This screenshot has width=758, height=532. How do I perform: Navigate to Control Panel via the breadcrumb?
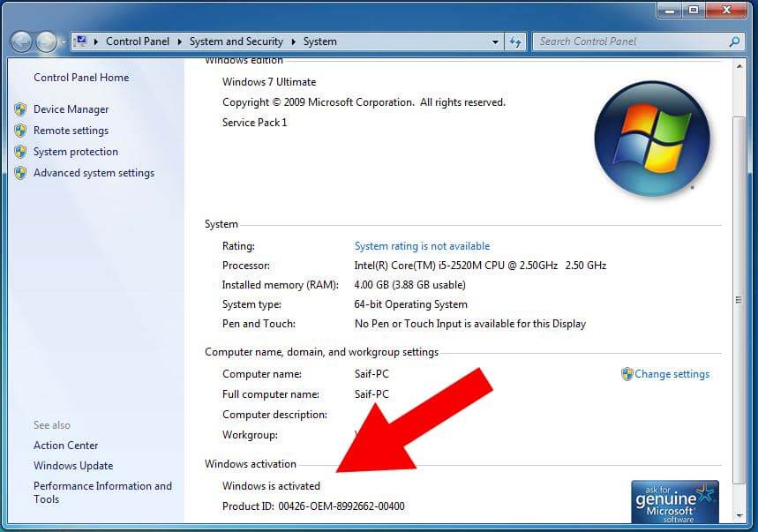click(138, 41)
